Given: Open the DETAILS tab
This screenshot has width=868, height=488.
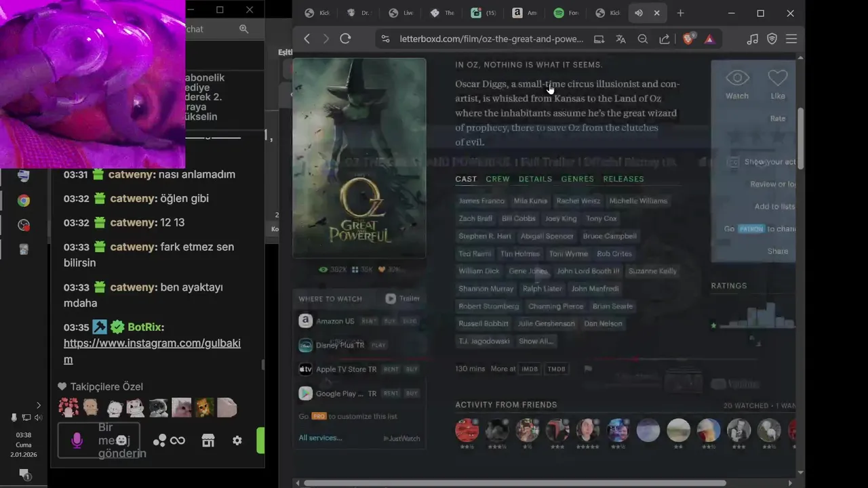Looking at the screenshot, I should pyautogui.click(x=535, y=179).
